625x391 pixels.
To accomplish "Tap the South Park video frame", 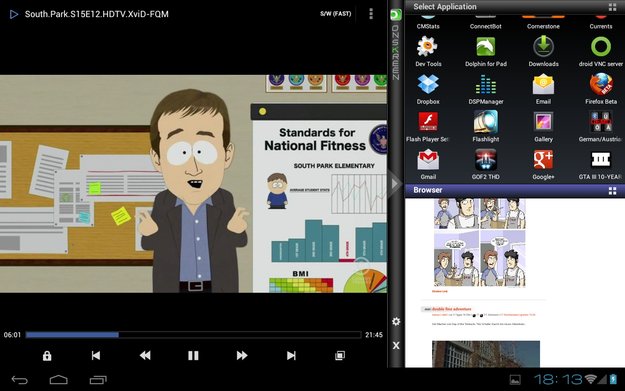I will [193, 184].
